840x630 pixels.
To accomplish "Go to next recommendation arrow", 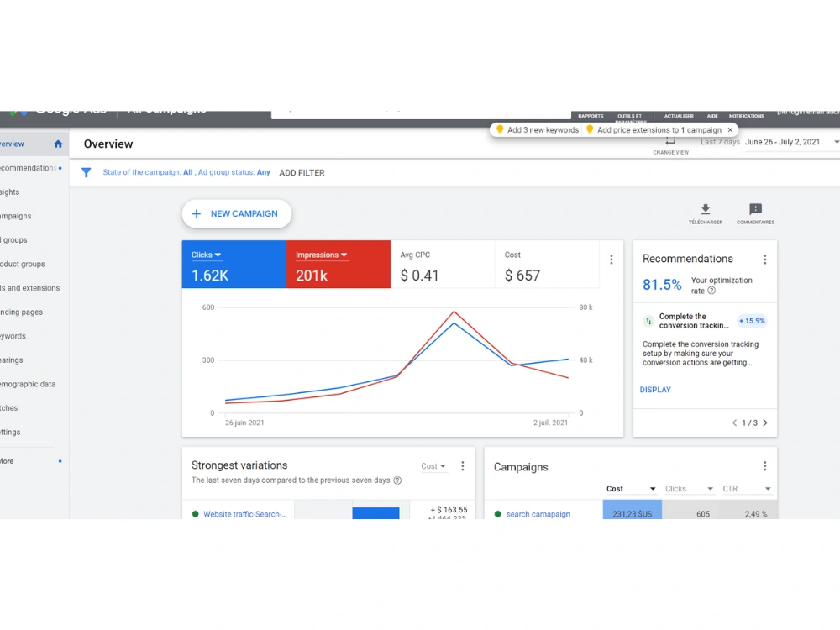I will [x=765, y=423].
